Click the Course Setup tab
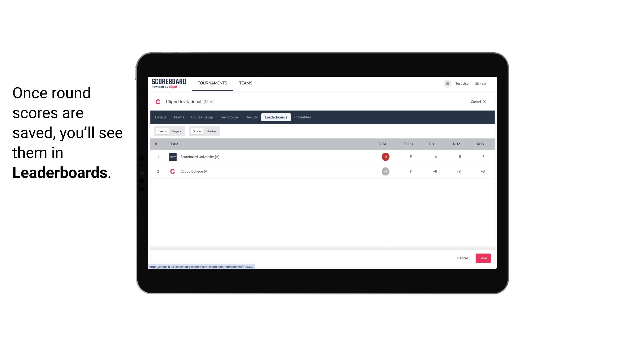This screenshot has width=644, height=346. coord(202,117)
